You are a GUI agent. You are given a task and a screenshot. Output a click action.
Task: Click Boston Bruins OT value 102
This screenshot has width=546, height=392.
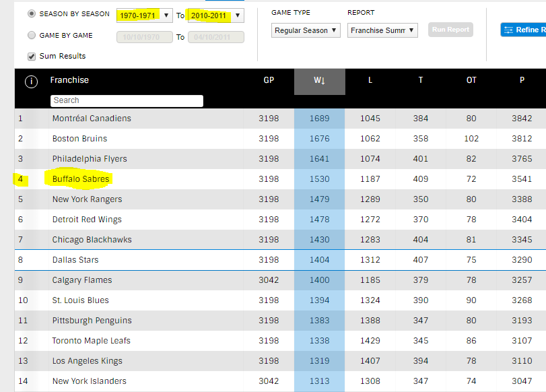471,139
